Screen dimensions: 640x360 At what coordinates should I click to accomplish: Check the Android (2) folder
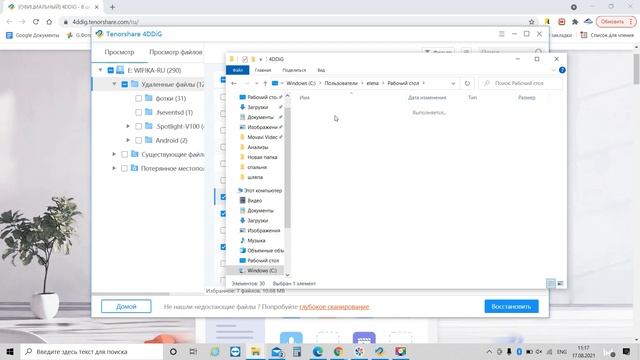[138, 140]
